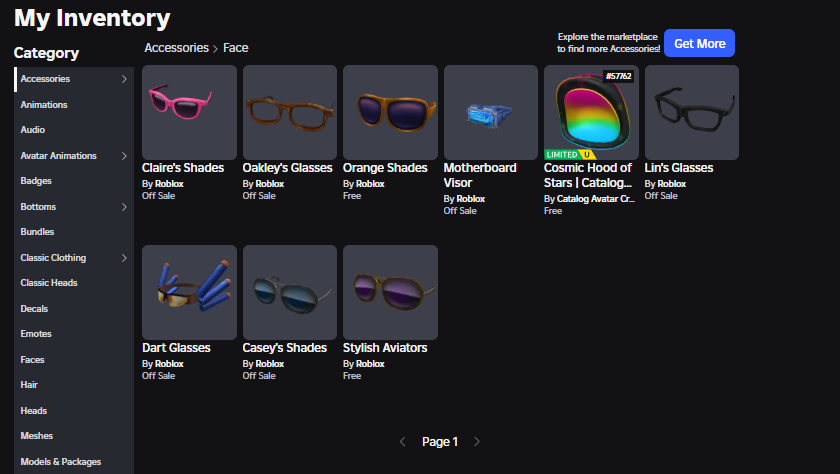Click the Face breadcrumb

coord(236,48)
